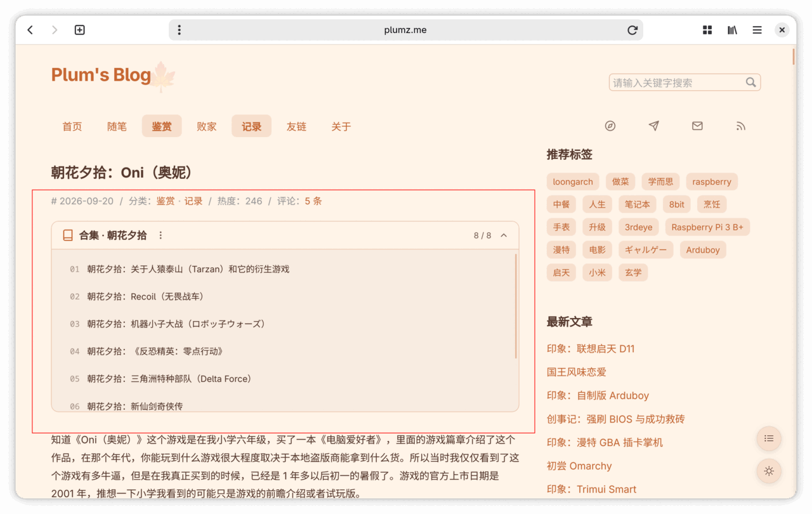This screenshot has width=812, height=514.
Task: Open the 5 条 comments link
Action: pos(313,201)
